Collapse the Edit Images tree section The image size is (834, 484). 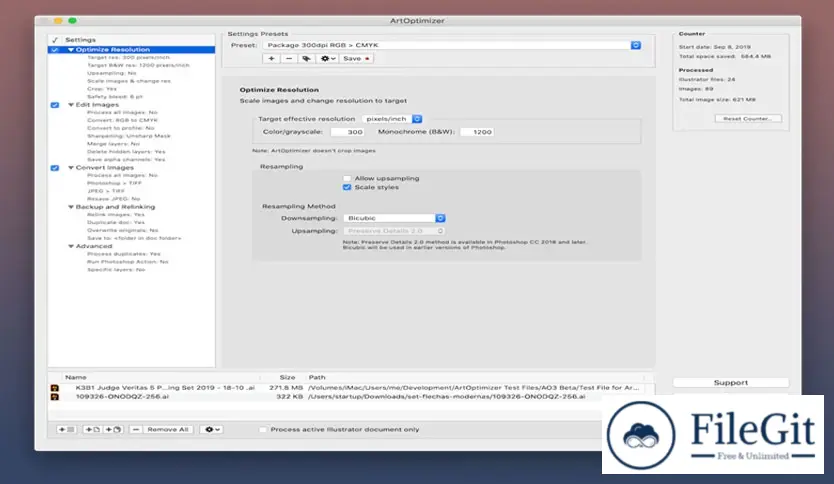[x=71, y=105]
